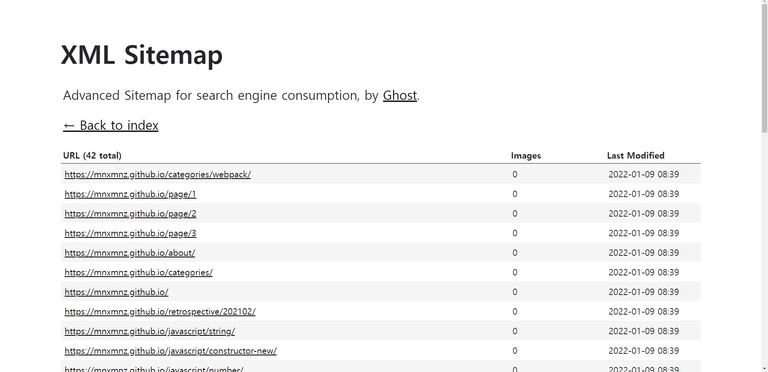Click Last Modified date in the retrospective/202102/ row
Viewport: 768px width, 372px height.
[x=644, y=311]
